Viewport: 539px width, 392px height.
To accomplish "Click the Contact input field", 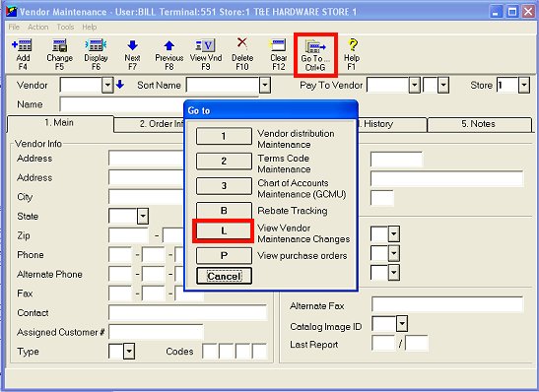I will [187, 312].
